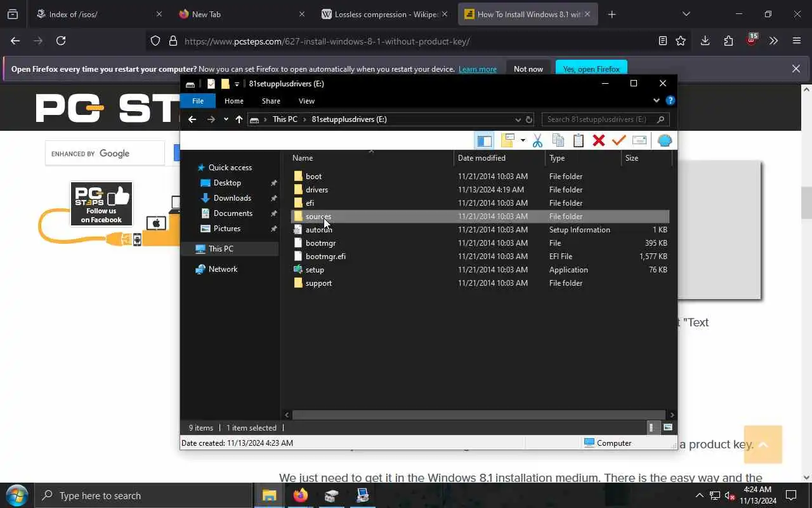Screen dimensions: 812x508
Task: Expand the address bar history dropdown
Action: tap(518, 119)
